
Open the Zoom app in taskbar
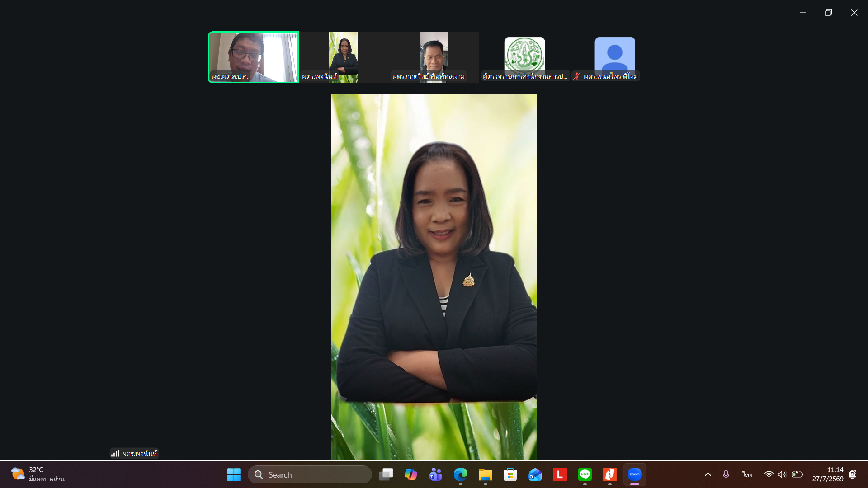(634, 474)
